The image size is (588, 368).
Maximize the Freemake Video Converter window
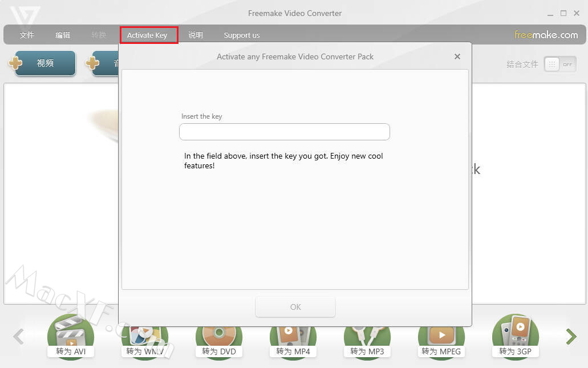point(563,13)
